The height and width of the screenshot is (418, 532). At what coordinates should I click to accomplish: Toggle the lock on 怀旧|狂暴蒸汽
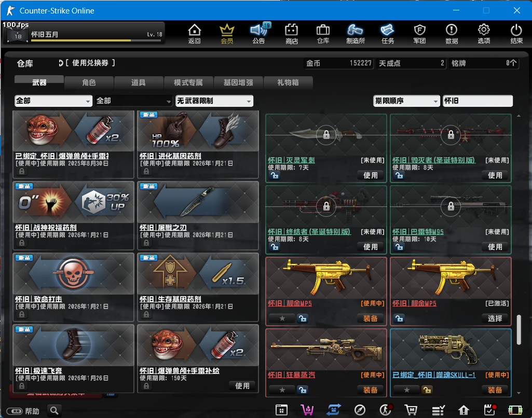302,390
